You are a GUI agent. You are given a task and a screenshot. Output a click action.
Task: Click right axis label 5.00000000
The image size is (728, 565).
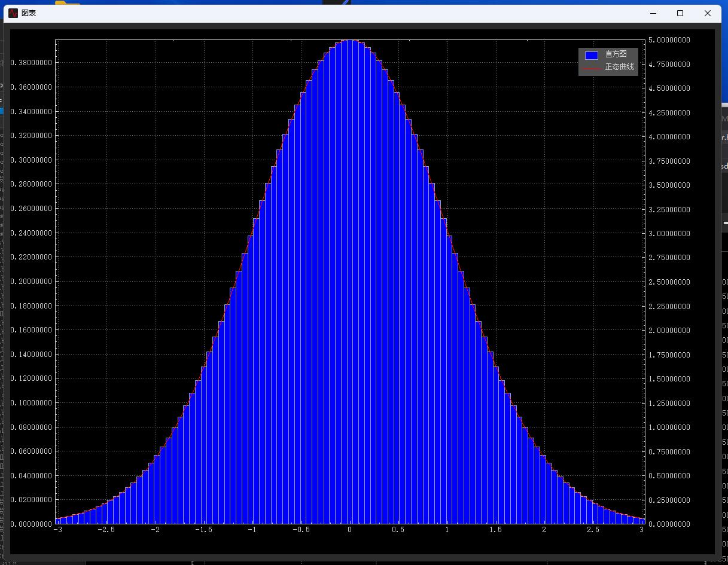click(x=669, y=40)
